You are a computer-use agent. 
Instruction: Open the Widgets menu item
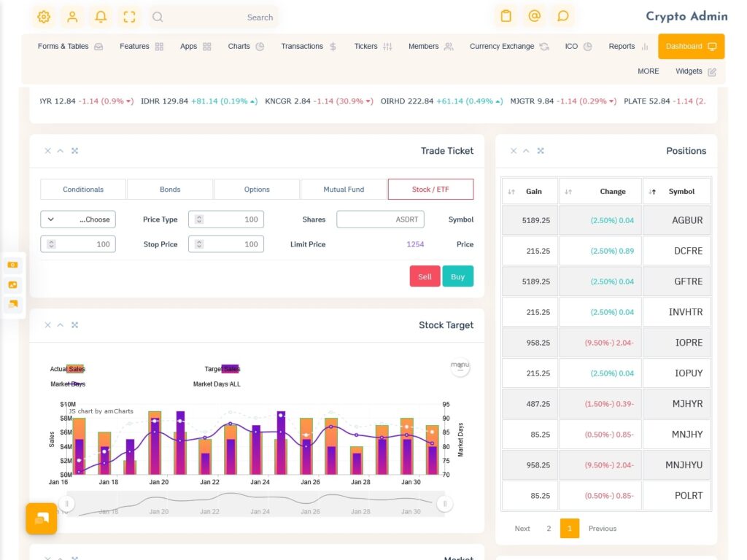(x=695, y=71)
